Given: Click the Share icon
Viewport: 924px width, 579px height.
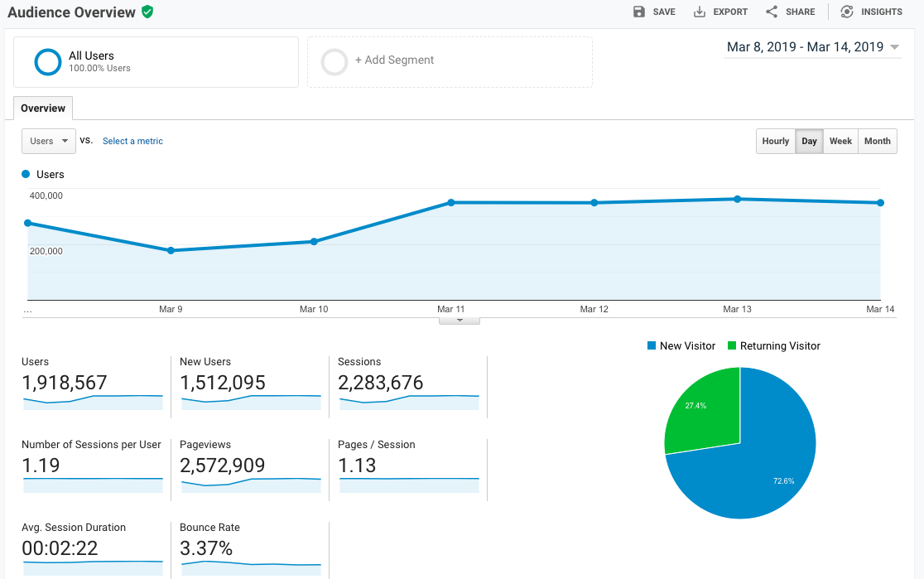Looking at the screenshot, I should click(772, 12).
